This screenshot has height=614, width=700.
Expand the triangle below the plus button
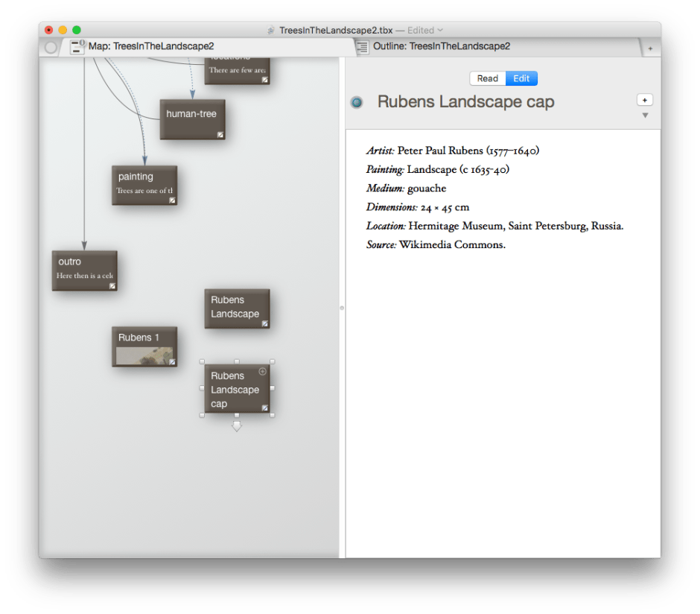[x=645, y=115]
